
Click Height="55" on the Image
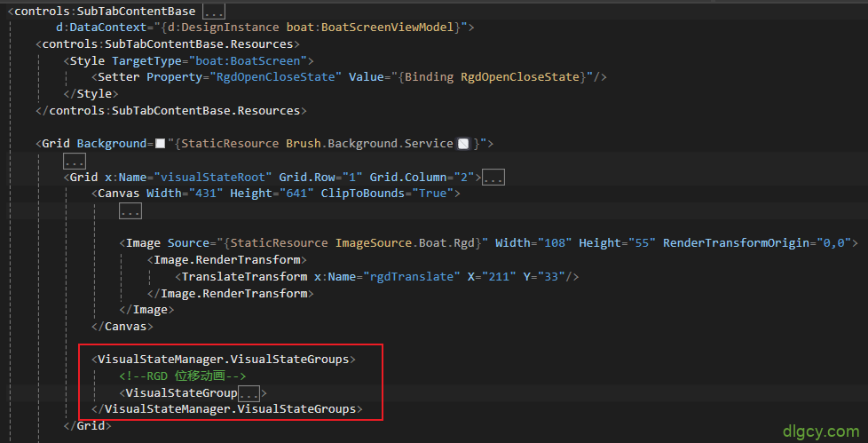pos(617,243)
